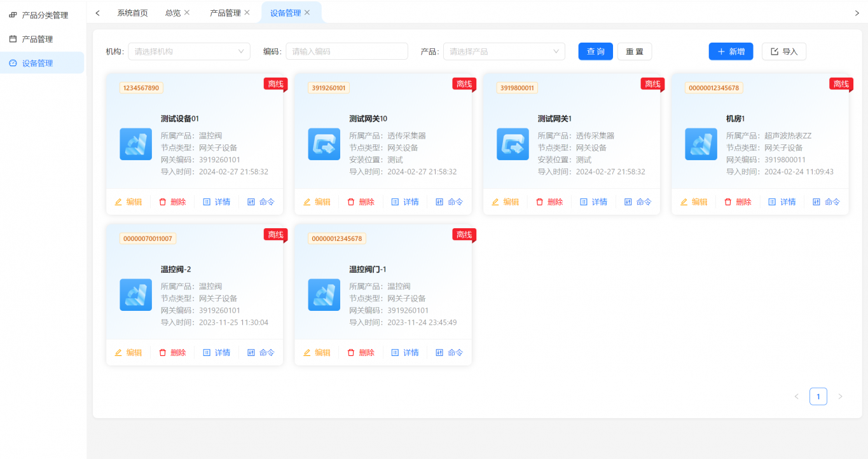Screen dimensions: 868x459
Task: Select page 1 in pagination
Action: pyautogui.click(x=818, y=397)
